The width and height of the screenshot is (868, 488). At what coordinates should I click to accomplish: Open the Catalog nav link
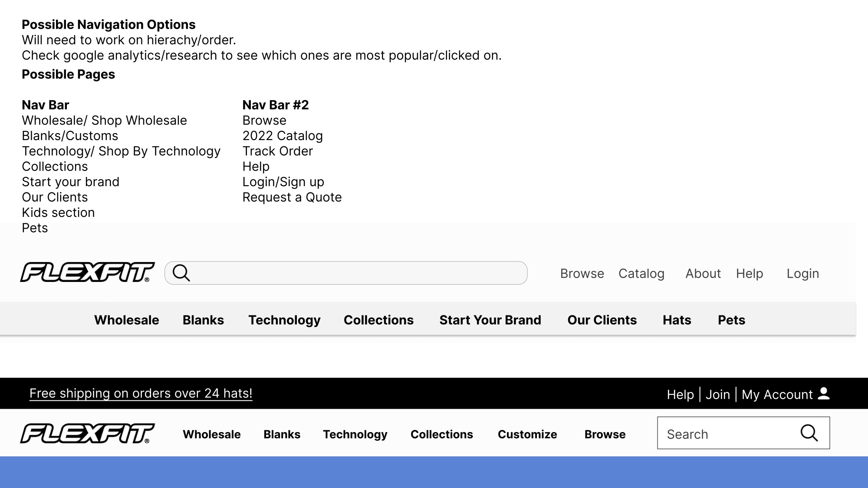(x=641, y=274)
